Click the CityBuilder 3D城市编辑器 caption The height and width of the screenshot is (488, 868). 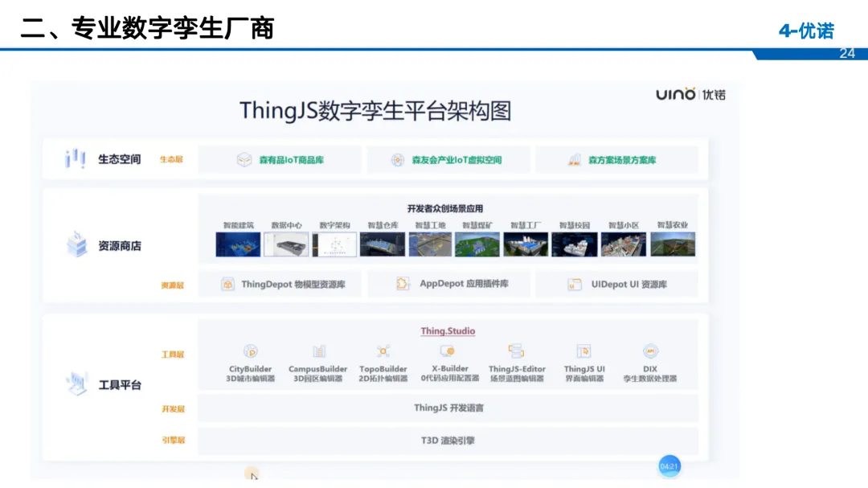(x=250, y=374)
